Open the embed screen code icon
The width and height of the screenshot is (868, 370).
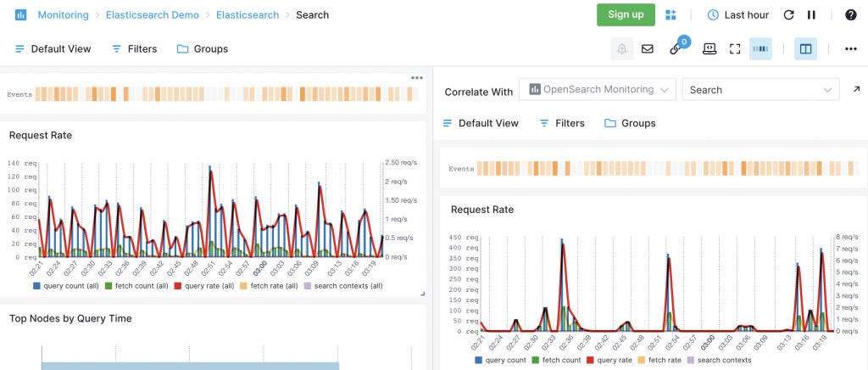click(x=709, y=48)
